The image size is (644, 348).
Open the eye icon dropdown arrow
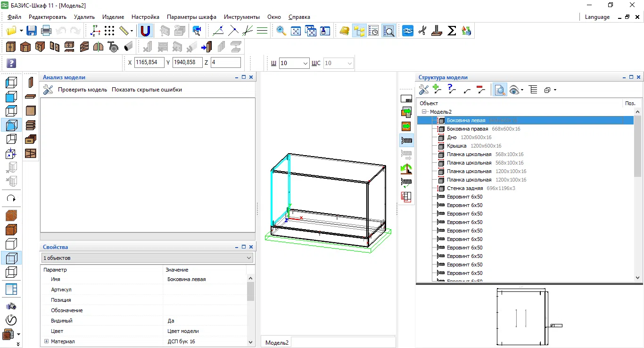tap(522, 90)
